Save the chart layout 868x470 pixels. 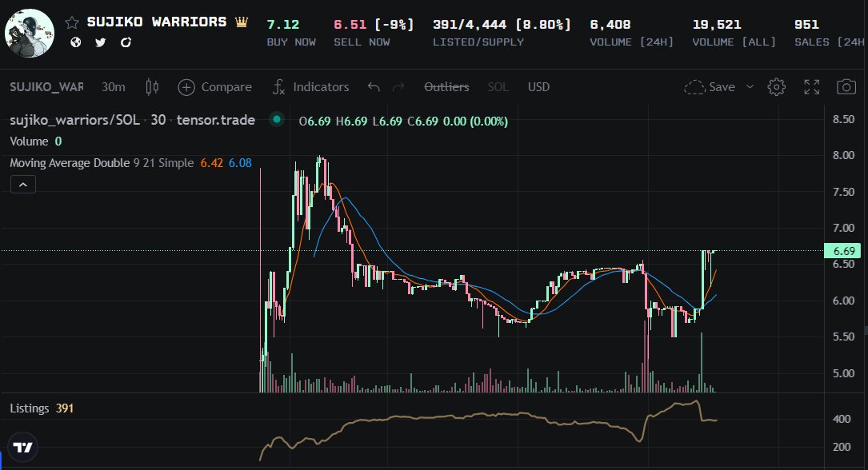(710, 87)
